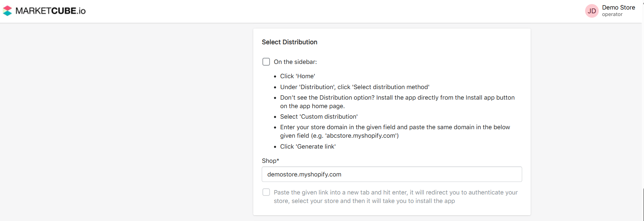Click the 'Enter your store domain' instruction
This screenshot has width=644, height=221.
click(395, 131)
